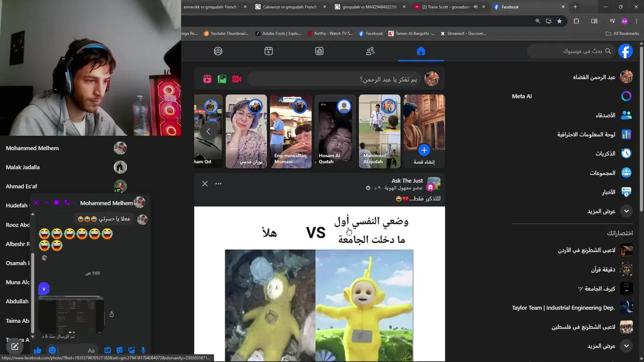Open the Youtube Thumbnail bookmark

(x=226, y=34)
